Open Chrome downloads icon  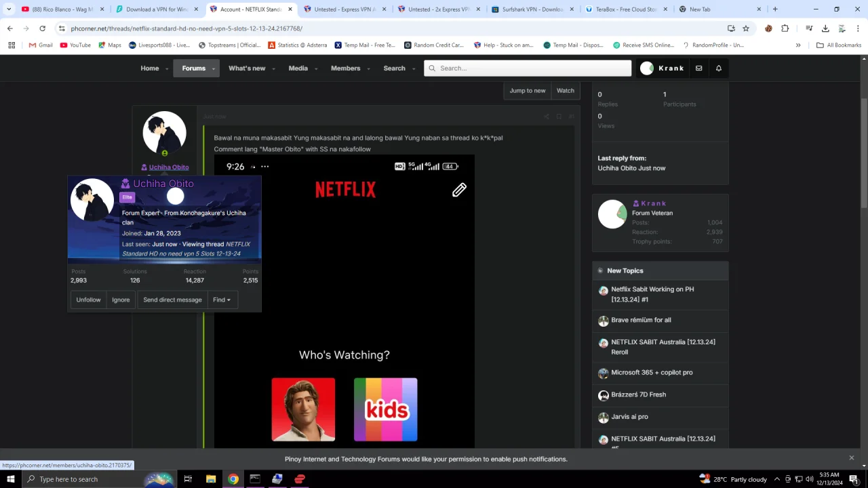(x=825, y=28)
